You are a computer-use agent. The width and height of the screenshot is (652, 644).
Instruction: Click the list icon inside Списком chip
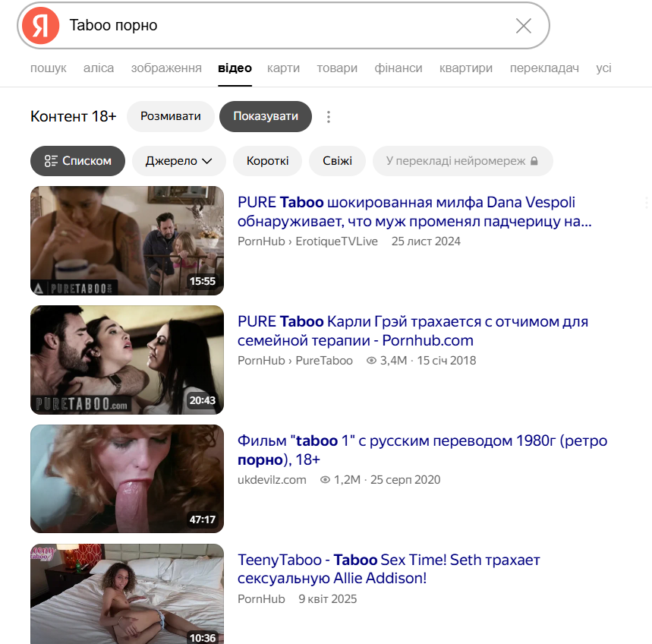(51, 161)
